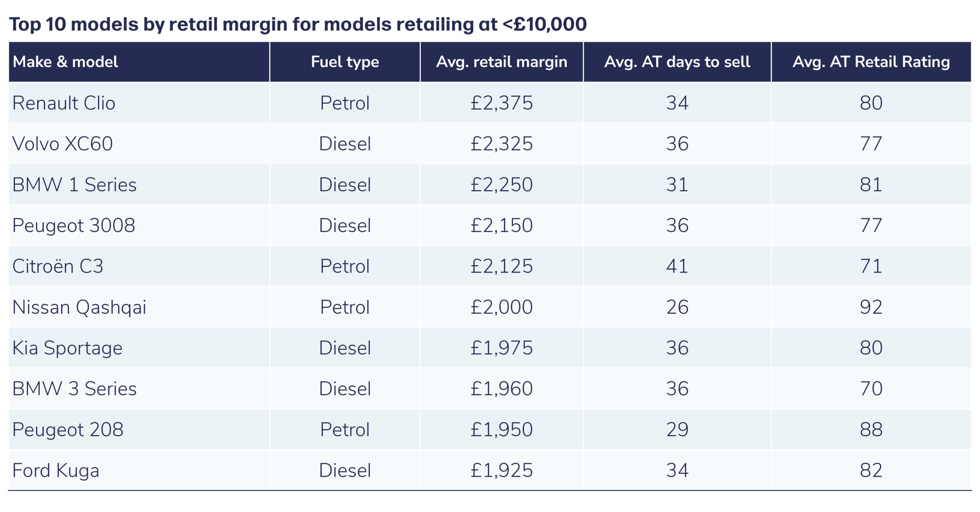Image resolution: width=980 pixels, height=512 pixels.
Task: Click the BMW 3 Series model name
Action: tap(75, 389)
